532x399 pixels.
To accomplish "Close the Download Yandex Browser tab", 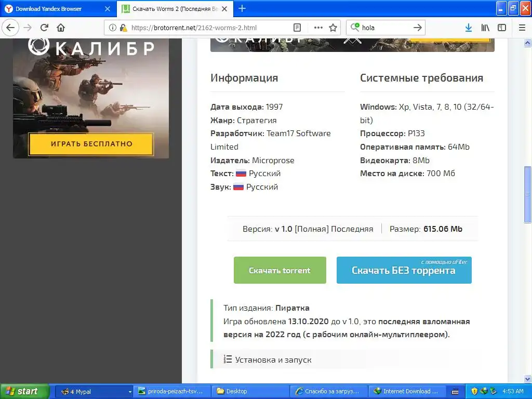I will [107, 9].
